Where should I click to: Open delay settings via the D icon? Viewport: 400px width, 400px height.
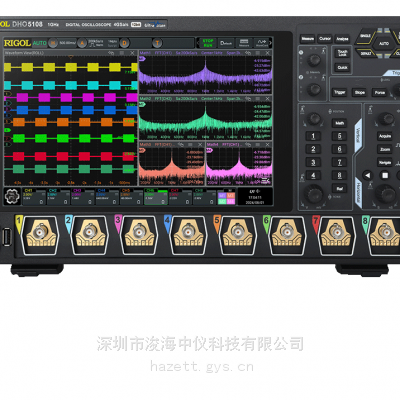click(x=124, y=43)
